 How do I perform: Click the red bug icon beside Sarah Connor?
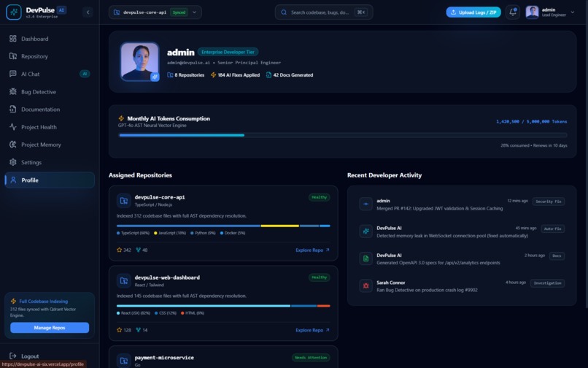pyautogui.click(x=365, y=285)
